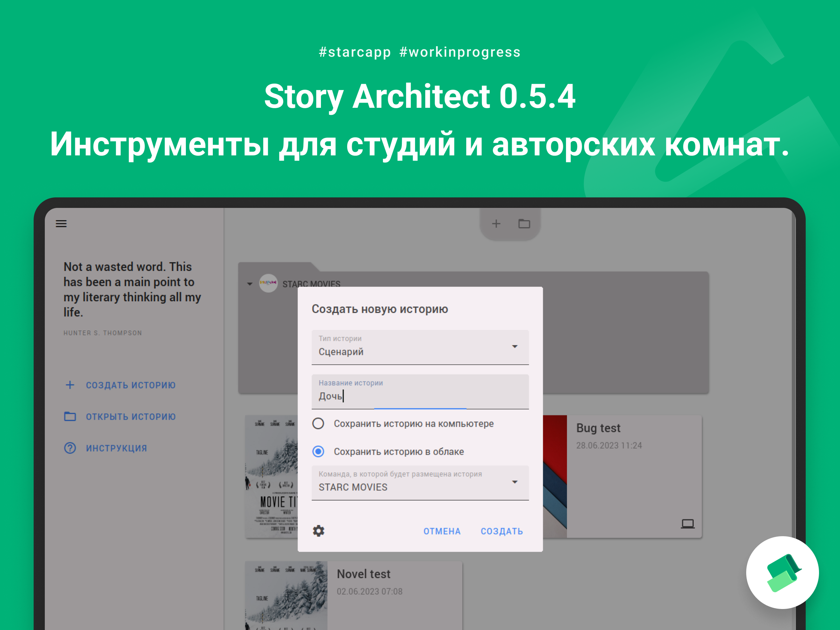Click folder icon beside ОТКРЫТЬ ИСТОРИЮ
Image resolution: width=840 pixels, height=630 pixels.
tap(70, 416)
